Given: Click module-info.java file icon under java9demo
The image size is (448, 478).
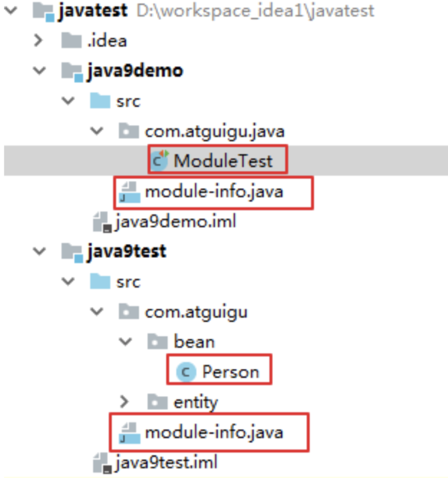Looking at the screenshot, I should (x=130, y=192).
